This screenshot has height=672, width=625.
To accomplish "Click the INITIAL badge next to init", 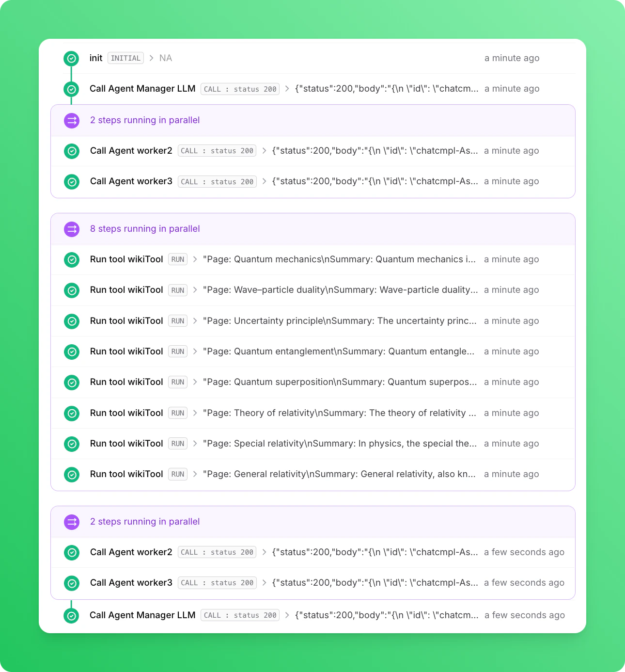I will click(x=125, y=58).
